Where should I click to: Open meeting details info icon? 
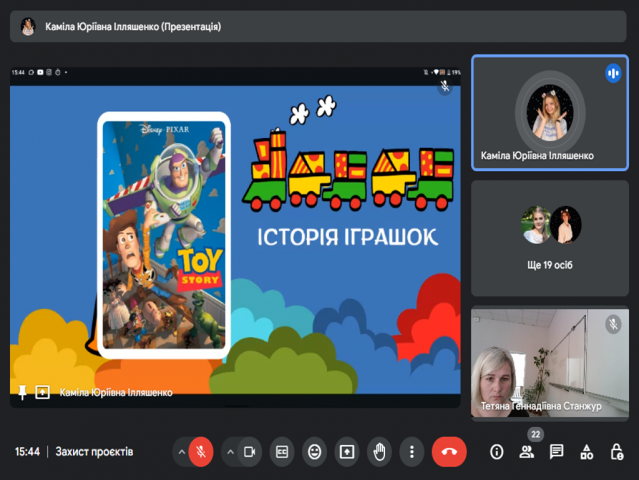click(x=496, y=451)
